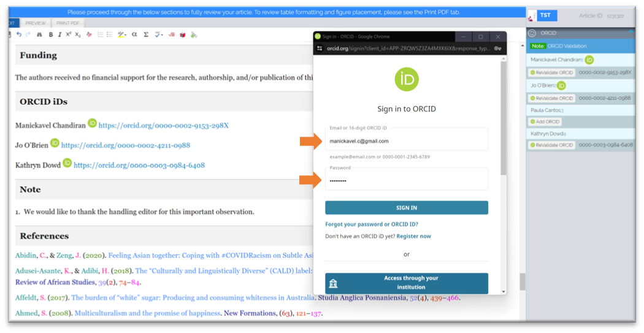This screenshot has width=644, height=333.
Task: Open the PRINT PDF tab
Action: 67,23
